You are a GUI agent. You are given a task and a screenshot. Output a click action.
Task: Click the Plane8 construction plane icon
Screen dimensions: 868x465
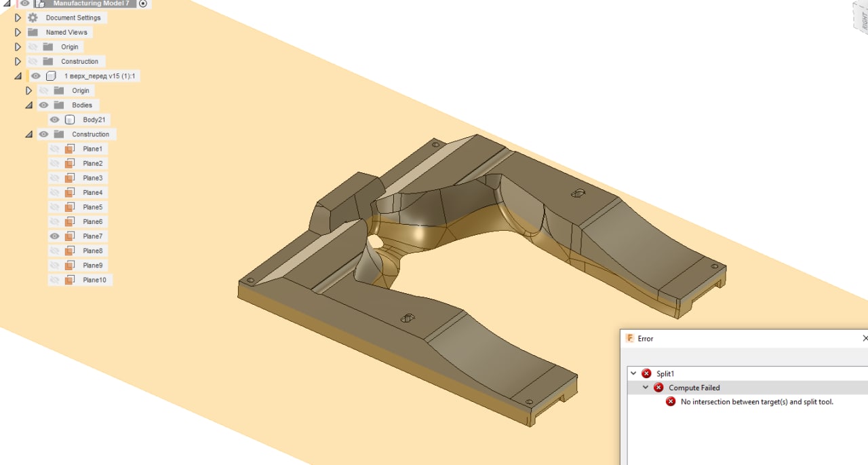pos(69,251)
